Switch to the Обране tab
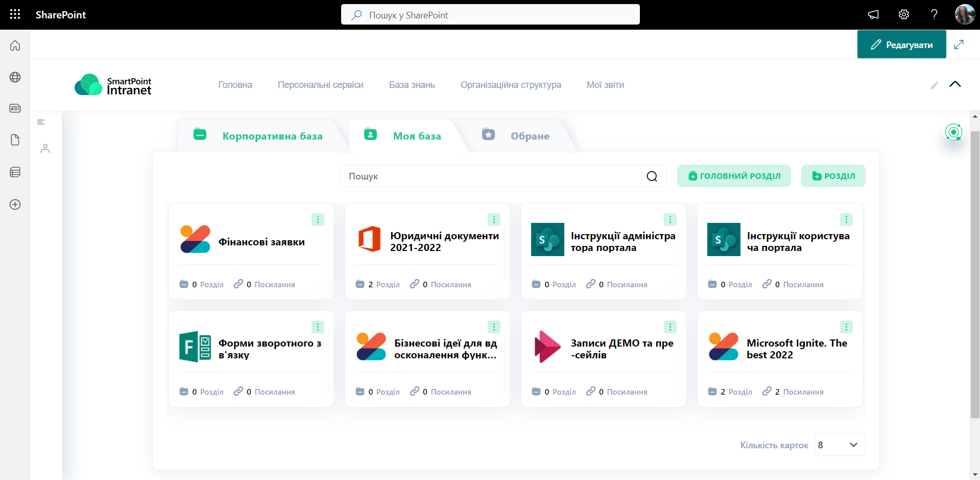The height and width of the screenshot is (480, 980). (x=530, y=136)
